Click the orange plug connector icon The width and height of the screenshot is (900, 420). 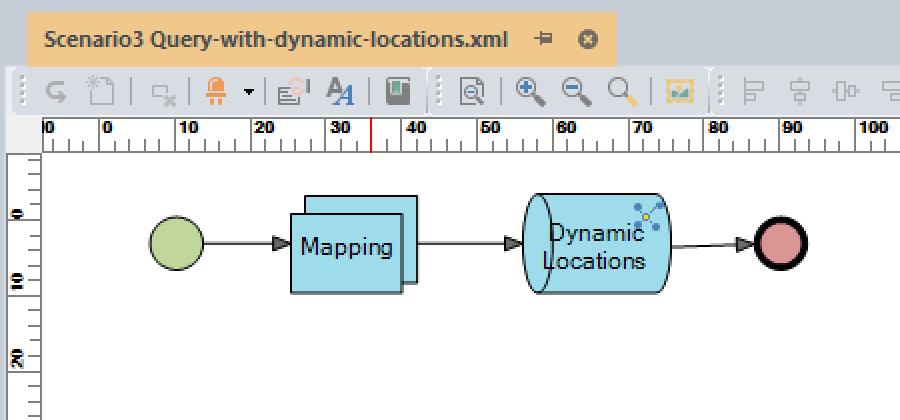tap(216, 92)
